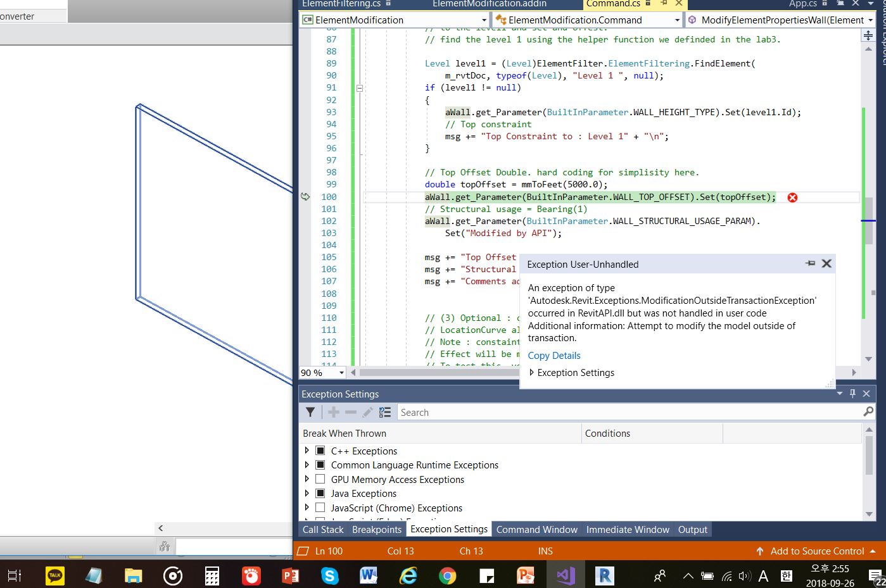Click the filter icon in Exception Settings toolbar
Image resolution: width=886 pixels, height=588 pixels.
point(310,412)
